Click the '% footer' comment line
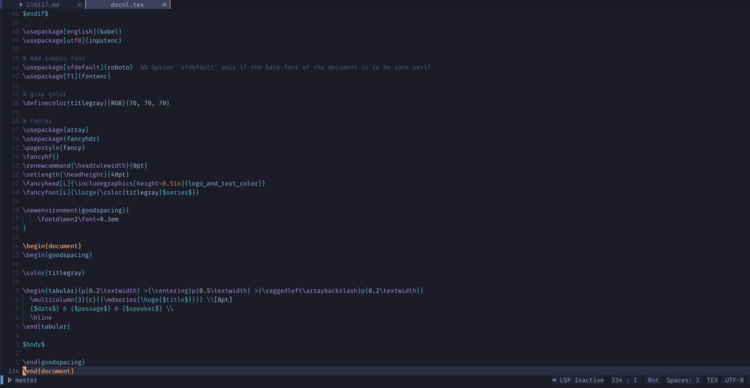Image resolution: width=750 pixels, height=388 pixels. tap(37, 121)
